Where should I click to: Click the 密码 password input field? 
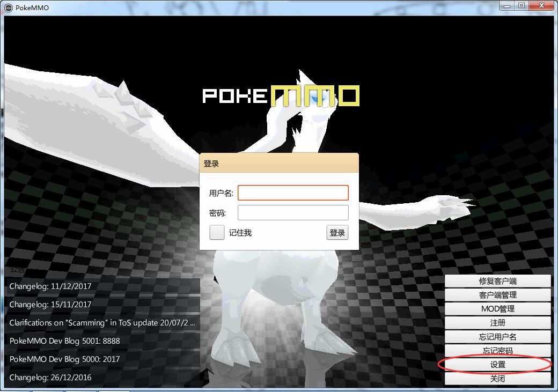tap(293, 212)
